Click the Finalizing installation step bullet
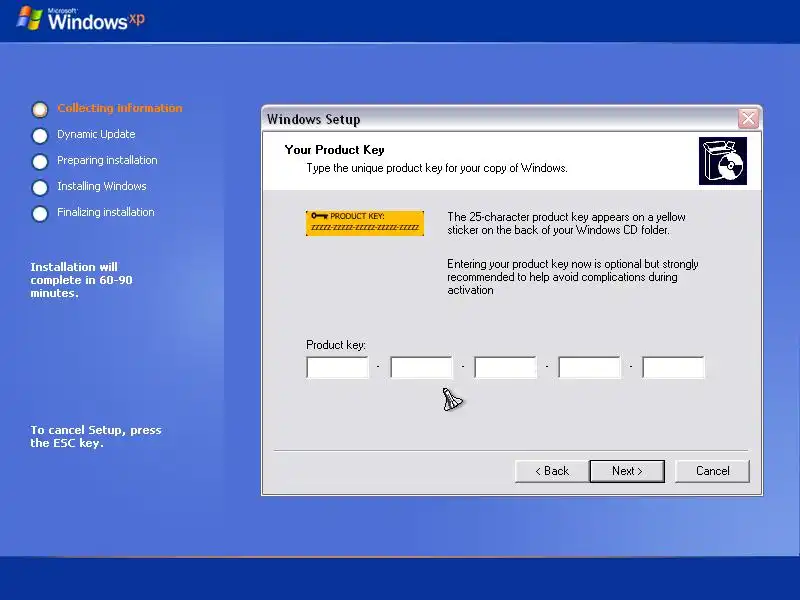800x600 pixels. 40,214
